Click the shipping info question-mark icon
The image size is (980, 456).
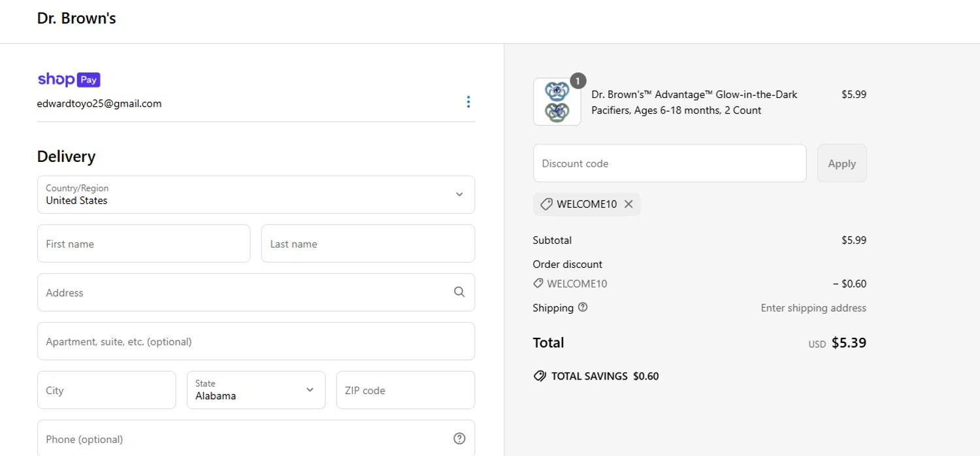(x=583, y=307)
